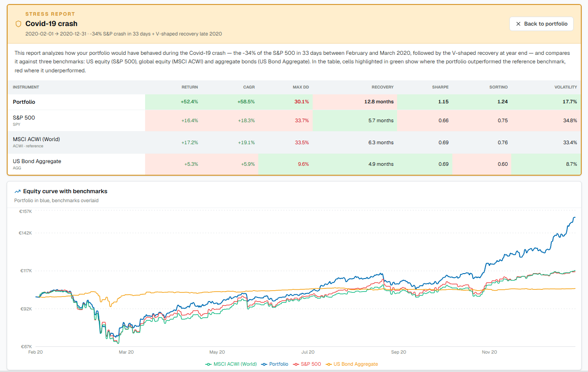The width and height of the screenshot is (588, 372).
Task: Click US Bond Aggregate AGG row
Action: [294, 164]
